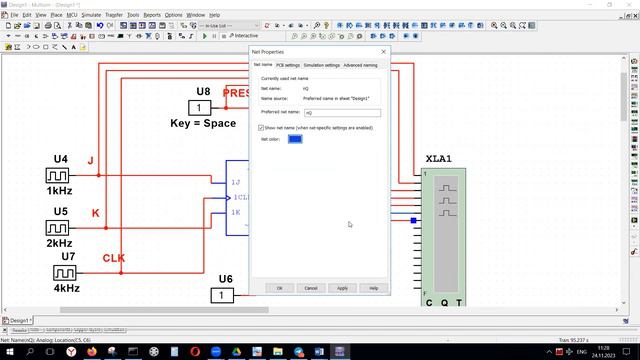The height and width of the screenshot is (360, 640).
Task: Open the Find magnifier tool
Action: pyautogui.click(x=316, y=25)
